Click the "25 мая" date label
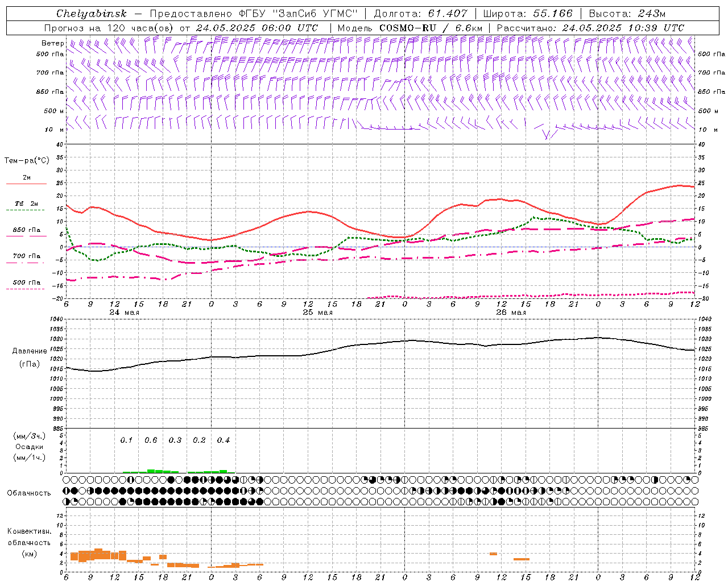 [x=317, y=313]
